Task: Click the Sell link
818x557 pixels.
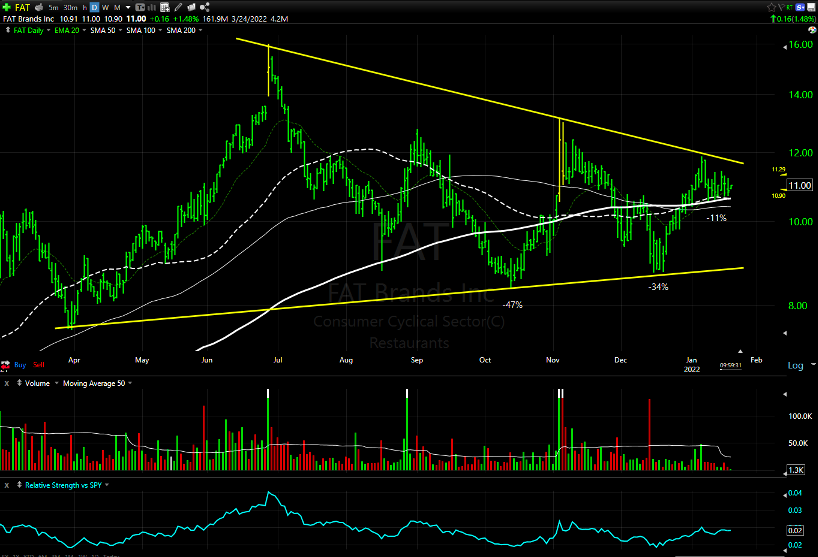Action: (39, 365)
